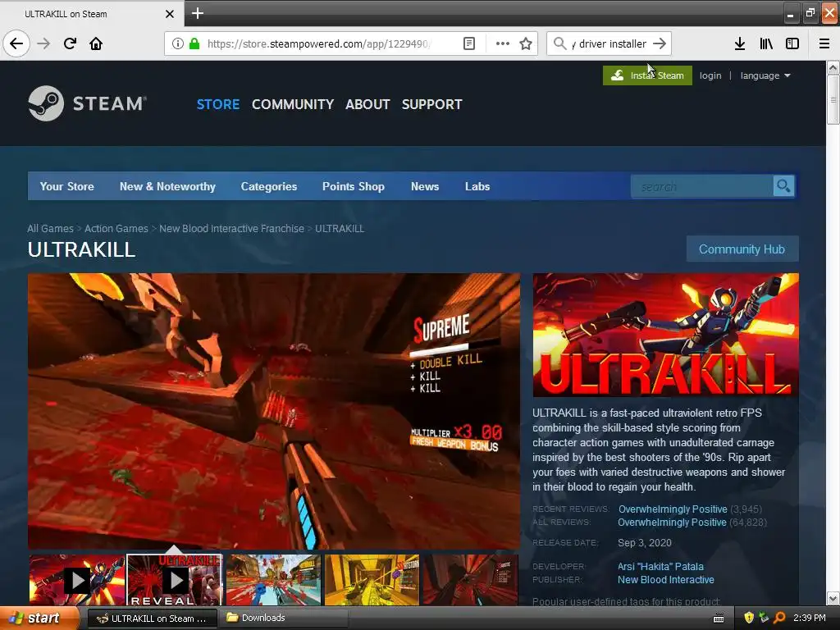
Task: Open developer Arsi "Hakita" Patala link
Action: pos(660,567)
